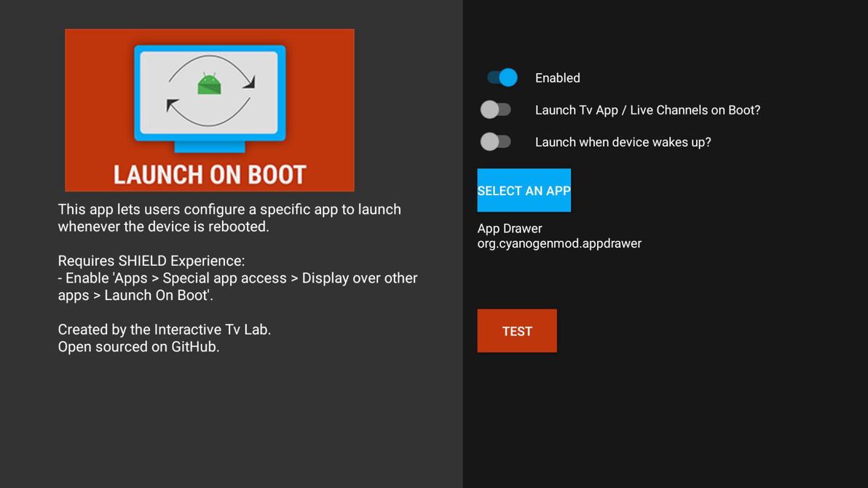Click the "LAUNCH ON BOOT" title text

click(x=209, y=174)
